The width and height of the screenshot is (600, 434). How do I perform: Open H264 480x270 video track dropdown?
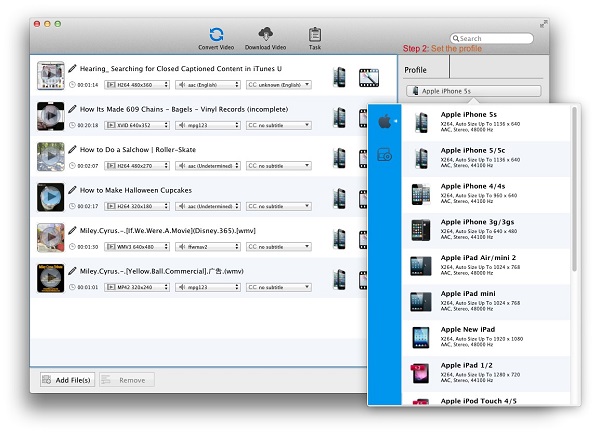click(x=137, y=166)
